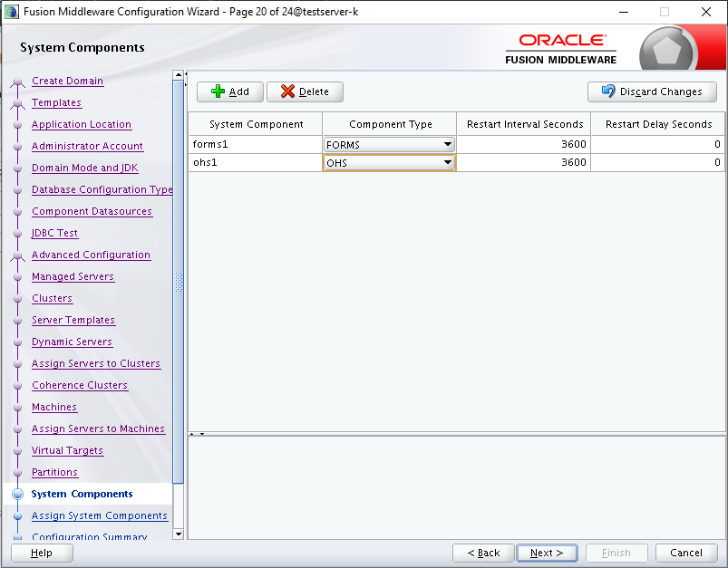Edit forms1 Restart Delay Seconds value
Screen dimensions: 728x568
pos(658,144)
